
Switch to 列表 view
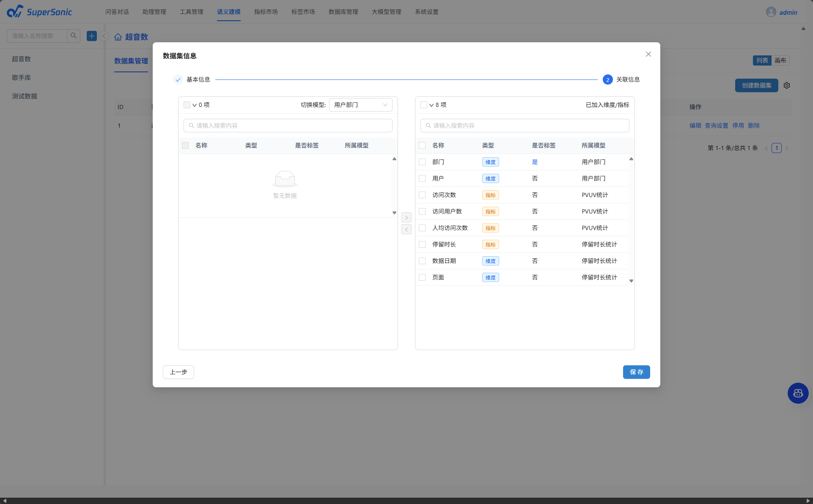click(762, 60)
